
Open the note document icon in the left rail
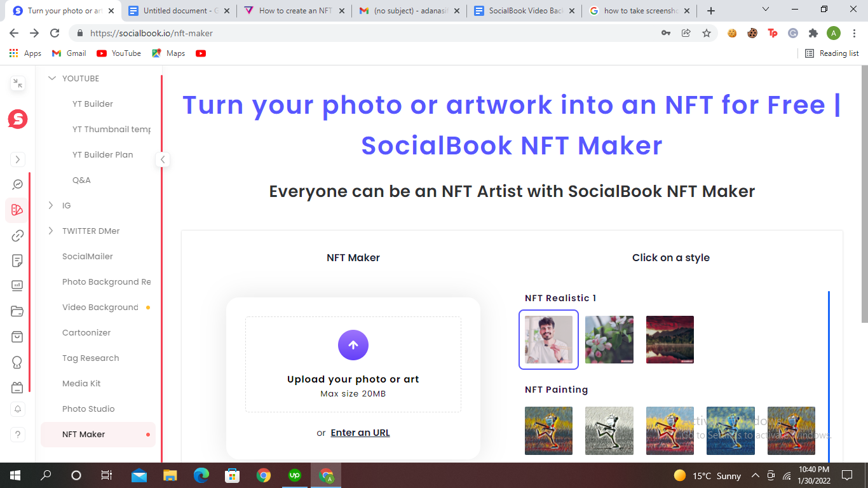(x=18, y=261)
